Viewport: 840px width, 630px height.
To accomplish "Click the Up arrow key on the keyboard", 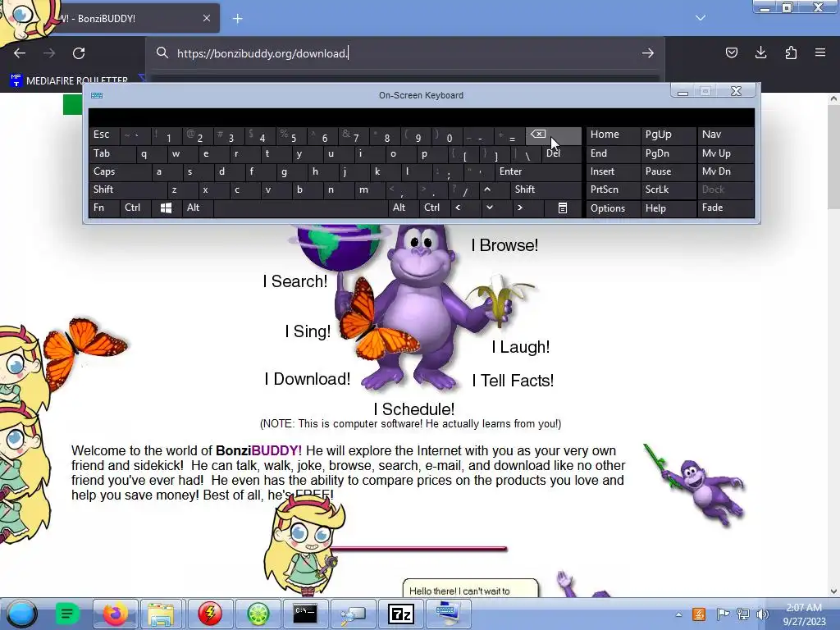I will point(487,189).
